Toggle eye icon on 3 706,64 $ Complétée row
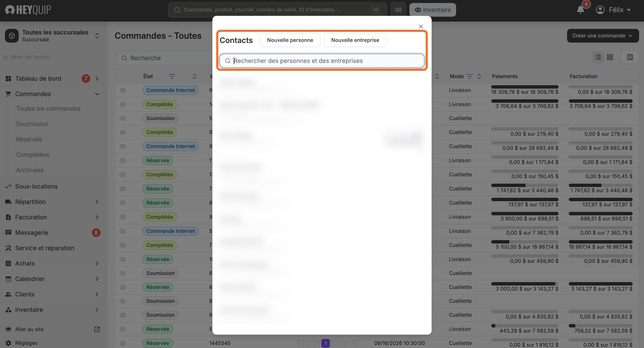Screen dimensions: 644x348 123,104
